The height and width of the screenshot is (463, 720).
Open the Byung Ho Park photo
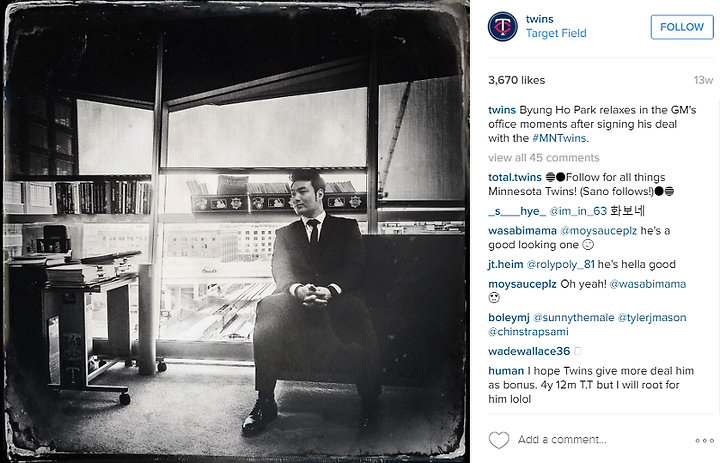pos(235,232)
